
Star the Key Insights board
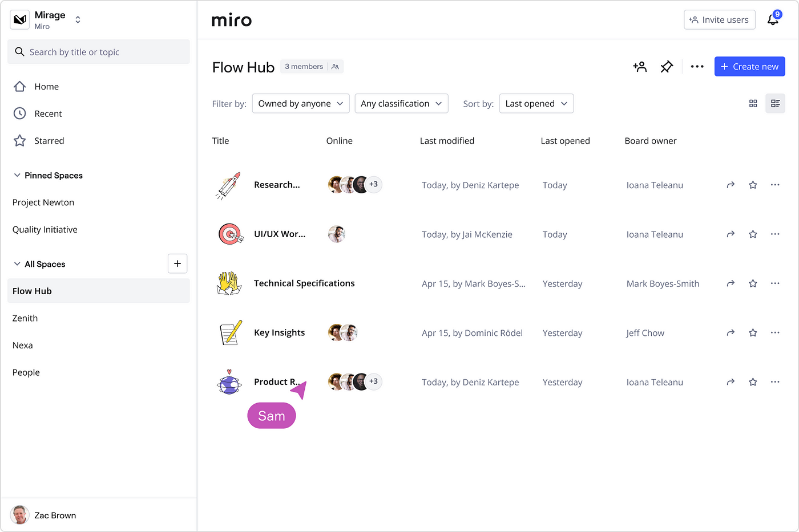coord(753,332)
